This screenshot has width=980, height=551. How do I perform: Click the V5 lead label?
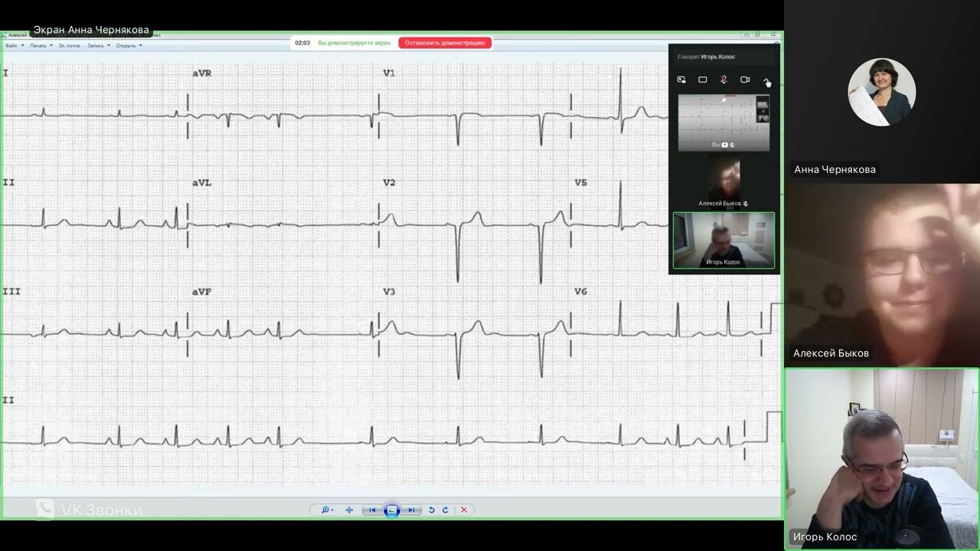click(x=581, y=183)
